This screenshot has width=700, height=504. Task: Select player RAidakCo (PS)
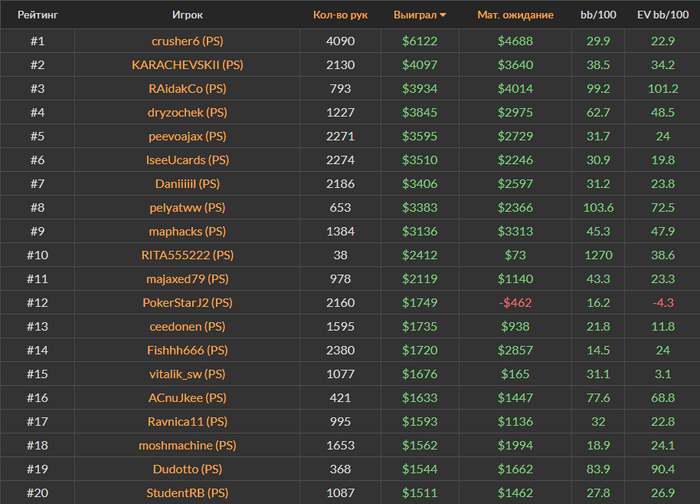(187, 89)
